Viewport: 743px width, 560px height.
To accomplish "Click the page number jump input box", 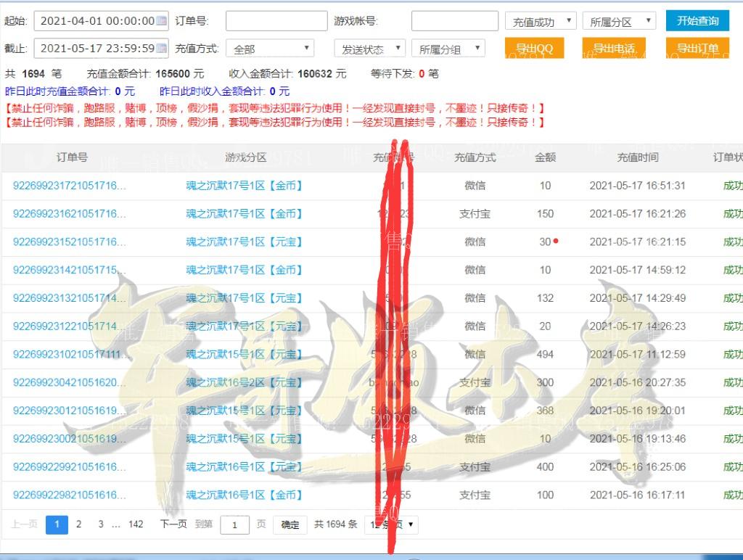I will 234,524.
